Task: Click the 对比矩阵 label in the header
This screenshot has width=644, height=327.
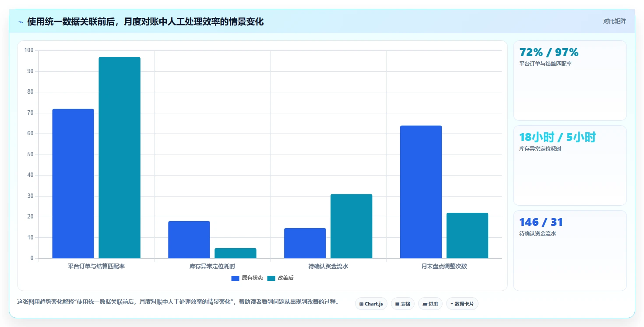Action: (x=614, y=21)
